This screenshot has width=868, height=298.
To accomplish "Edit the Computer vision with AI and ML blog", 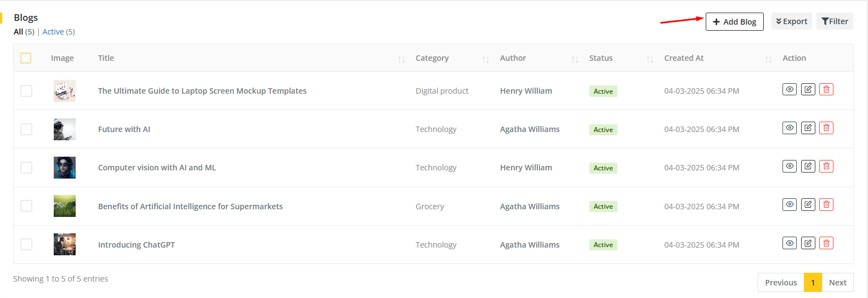I will tap(808, 166).
